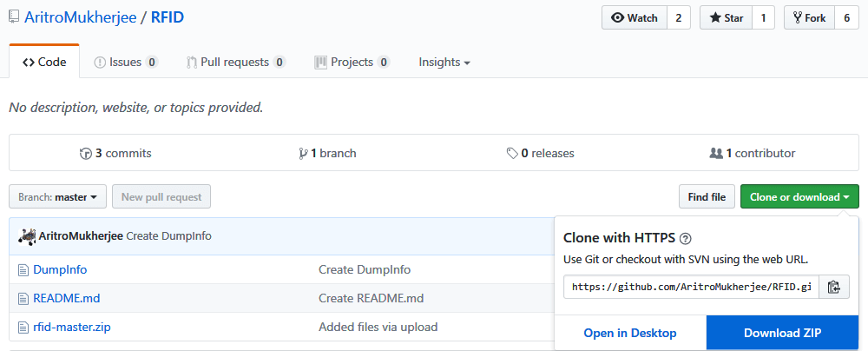Open the latest commit message Create DumpInfo beside the author
The image size is (868, 351).
click(x=169, y=235)
